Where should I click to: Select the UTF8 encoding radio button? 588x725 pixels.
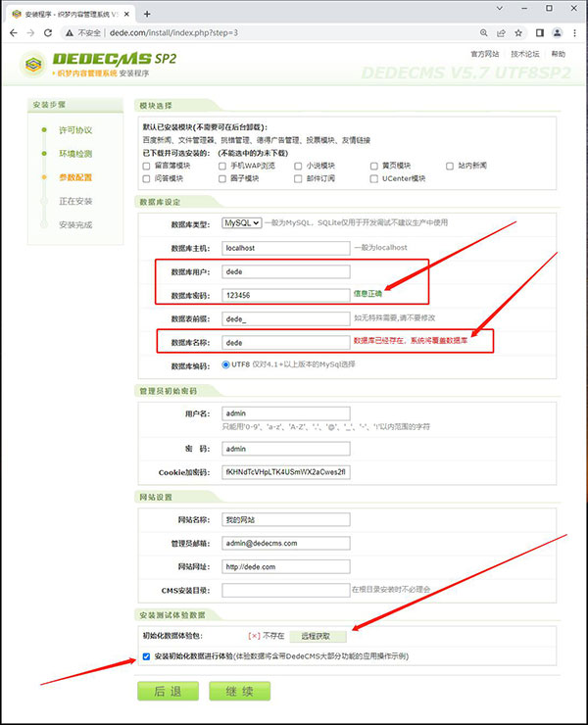pos(225,364)
